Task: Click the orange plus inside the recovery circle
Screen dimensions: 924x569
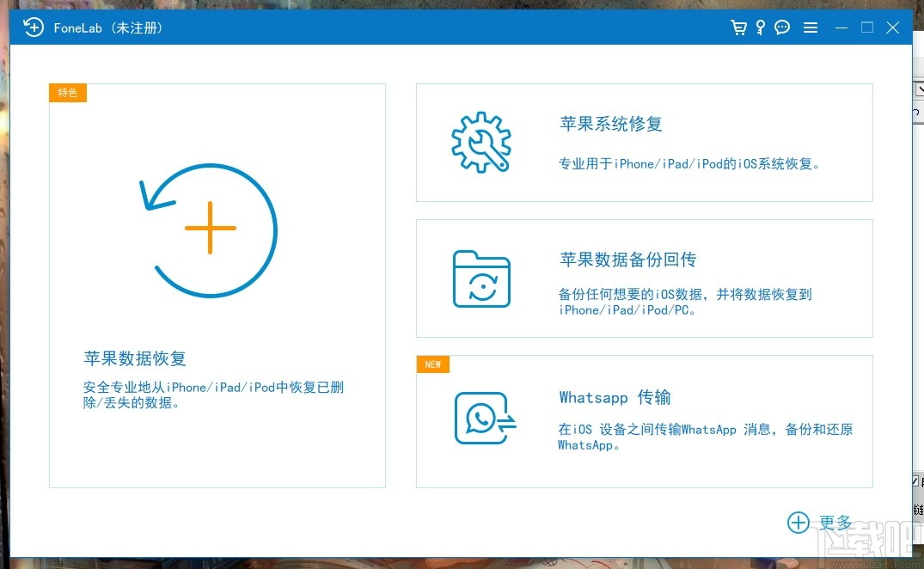Action: (x=209, y=228)
